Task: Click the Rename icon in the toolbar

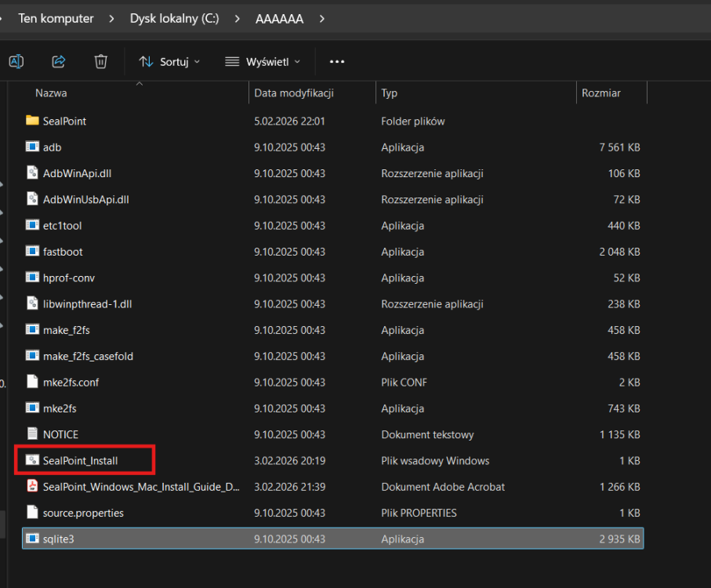Action: 16,61
